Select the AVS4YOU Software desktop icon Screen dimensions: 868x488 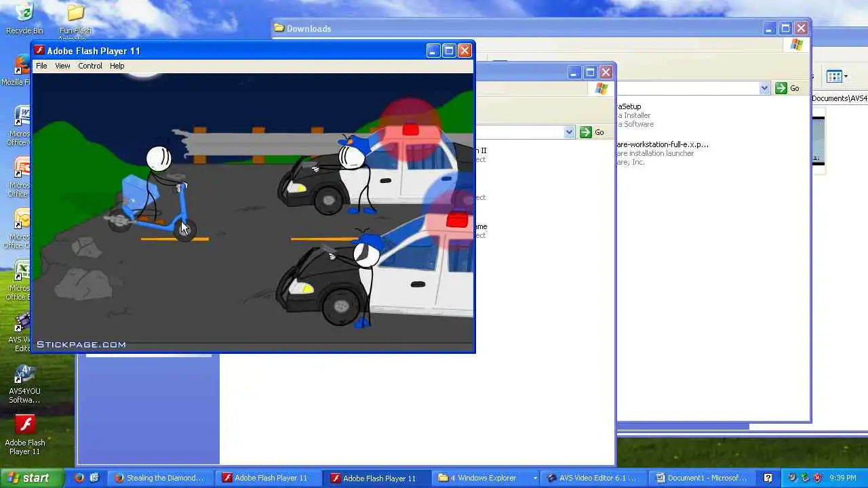coord(24,384)
